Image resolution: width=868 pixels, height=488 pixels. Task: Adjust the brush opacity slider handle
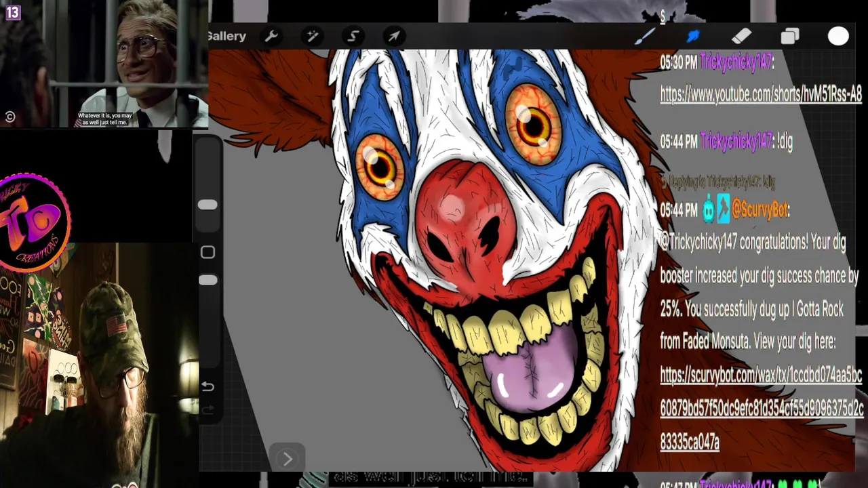pos(208,280)
